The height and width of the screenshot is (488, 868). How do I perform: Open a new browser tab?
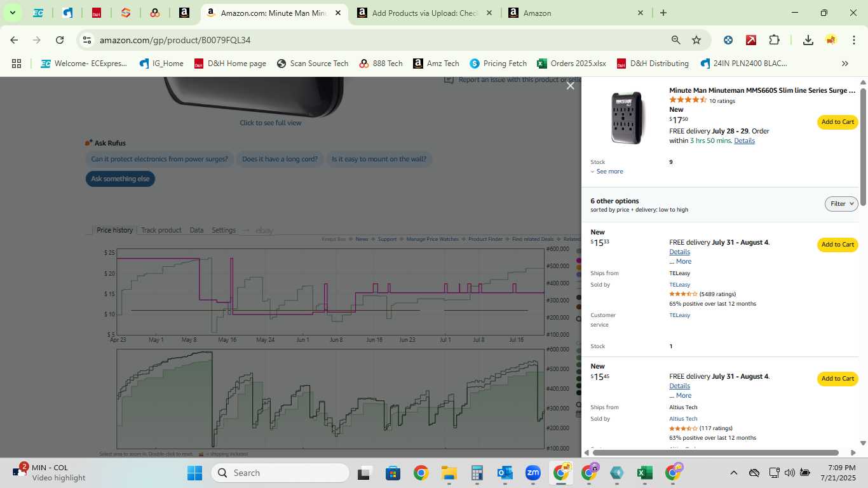tap(663, 13)
